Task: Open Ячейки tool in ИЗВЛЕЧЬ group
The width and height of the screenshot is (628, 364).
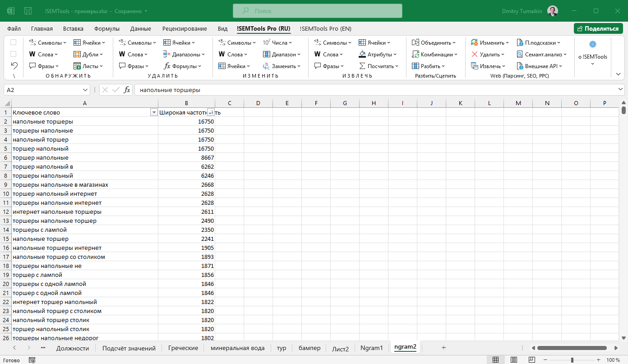Action: point(375,43)
